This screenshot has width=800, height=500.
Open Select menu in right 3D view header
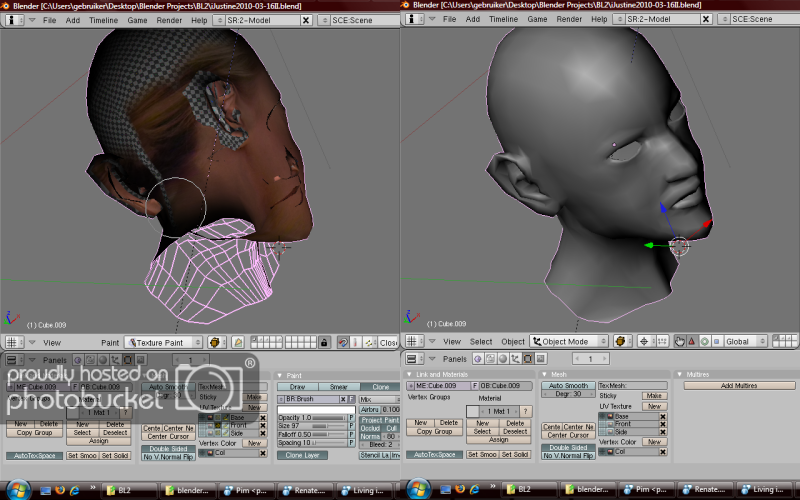481,341
